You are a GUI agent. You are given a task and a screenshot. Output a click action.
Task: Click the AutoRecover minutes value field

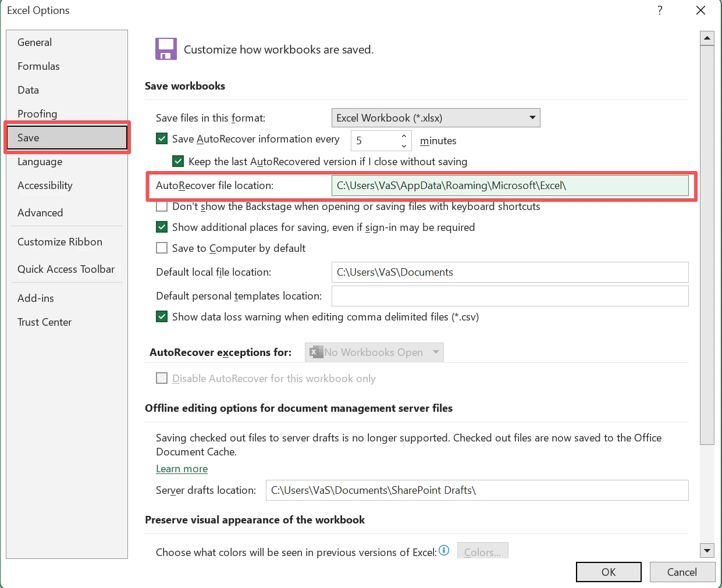[375, 141]
